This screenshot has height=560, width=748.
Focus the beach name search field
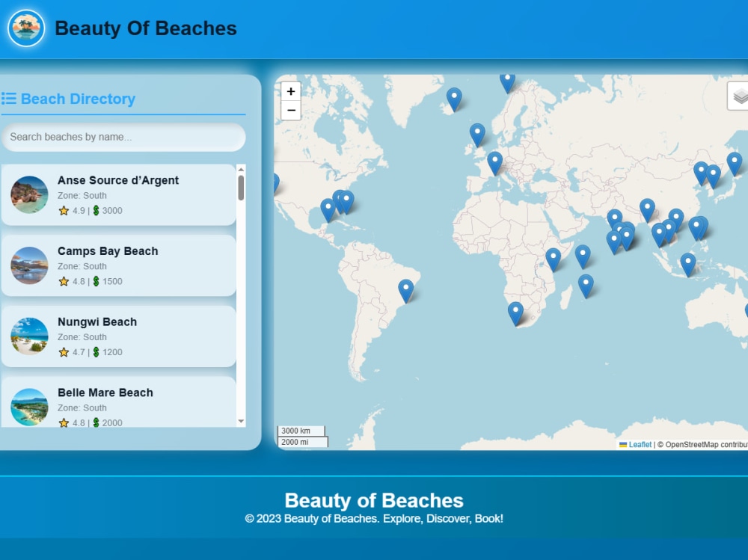coord(123,137)
